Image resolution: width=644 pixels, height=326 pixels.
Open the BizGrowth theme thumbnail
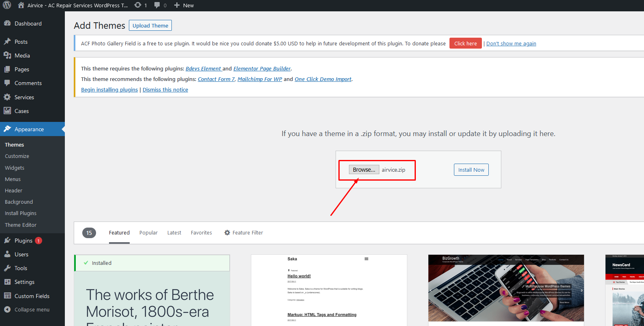(x=506, y=288)
